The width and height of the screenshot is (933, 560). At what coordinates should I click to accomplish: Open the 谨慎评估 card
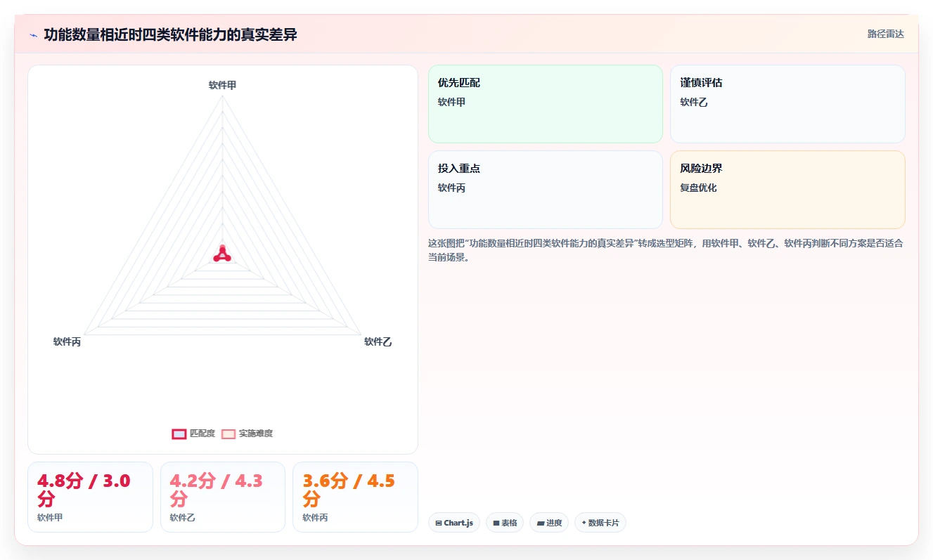tap(787, 104)
